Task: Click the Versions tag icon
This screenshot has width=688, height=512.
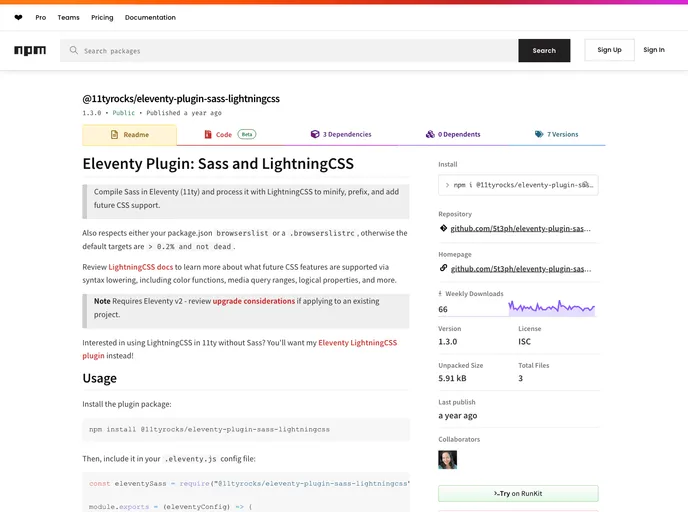Action: 539,134
